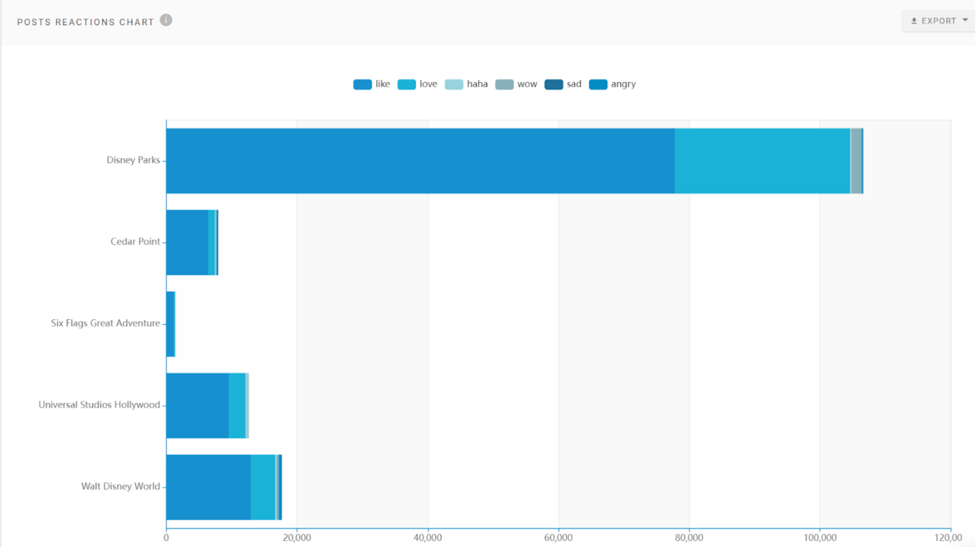Click the Six Flags Great Adventure bar
The image size is (980, 547).
coord(171,324)
